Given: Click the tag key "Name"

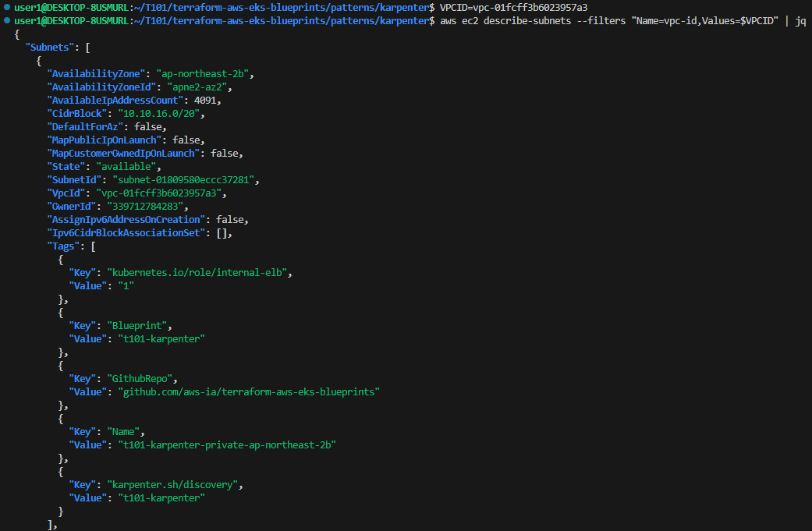Looking at the screenshot, I should coord(123,432).
